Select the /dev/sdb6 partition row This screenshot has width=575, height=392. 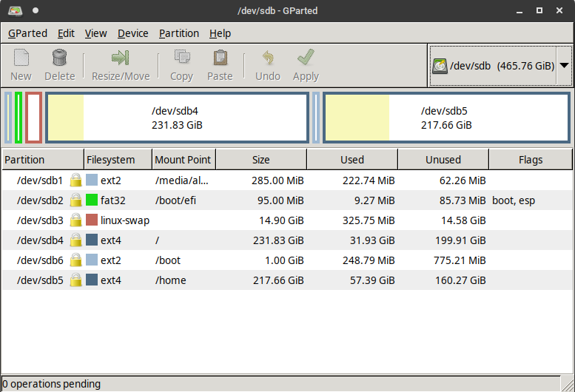(287, 260)
